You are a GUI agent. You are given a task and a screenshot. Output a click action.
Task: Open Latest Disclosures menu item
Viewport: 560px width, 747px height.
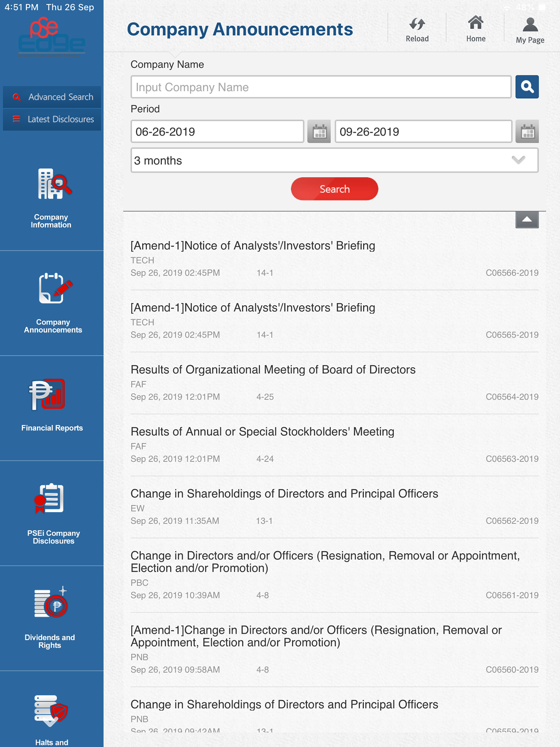[x=52, y=119]
